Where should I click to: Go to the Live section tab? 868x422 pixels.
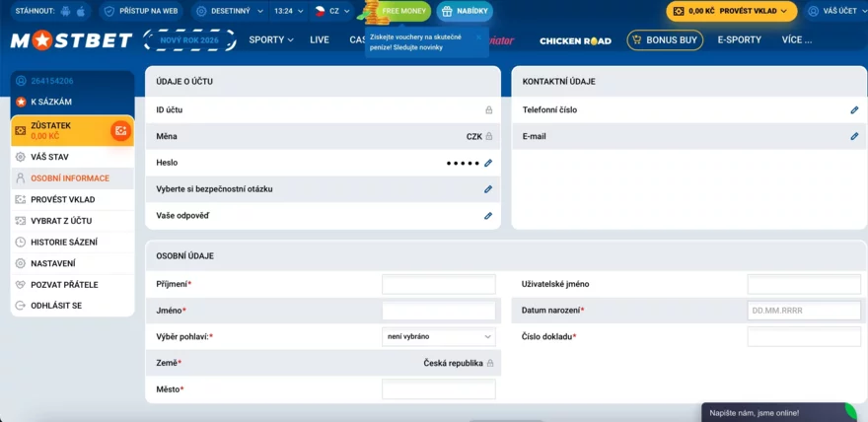click(320, 40)
